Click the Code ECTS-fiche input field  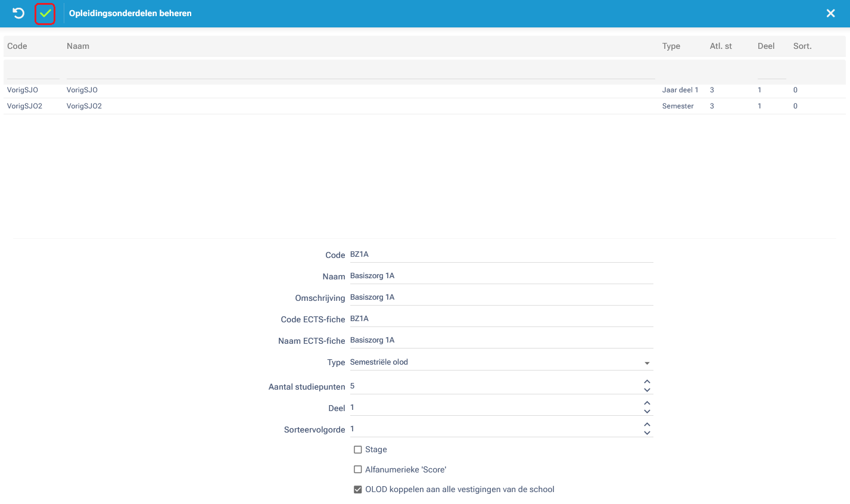pos(500,319)
